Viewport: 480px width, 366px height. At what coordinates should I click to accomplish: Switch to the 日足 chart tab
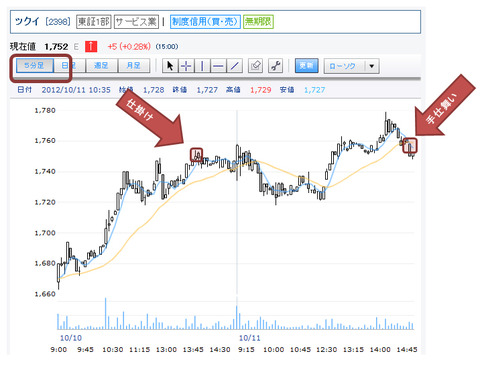tap(69, 66)
